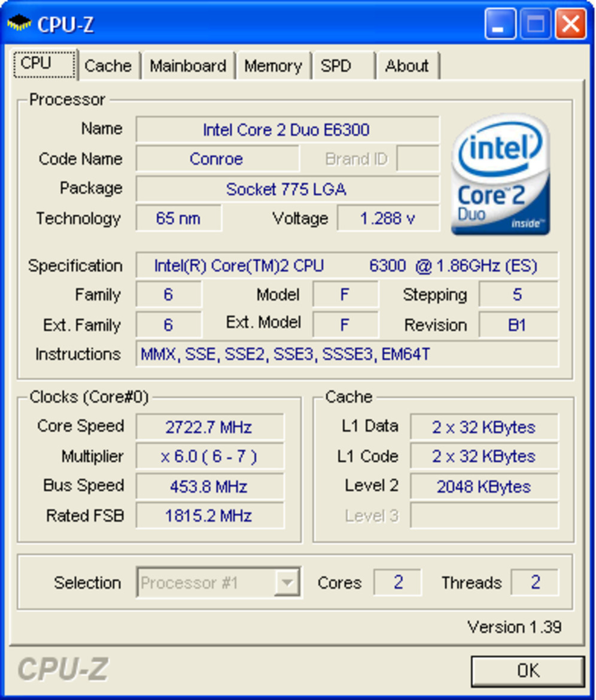Open the About tab
Screen dimensions: 596x700
pos(408,66)
